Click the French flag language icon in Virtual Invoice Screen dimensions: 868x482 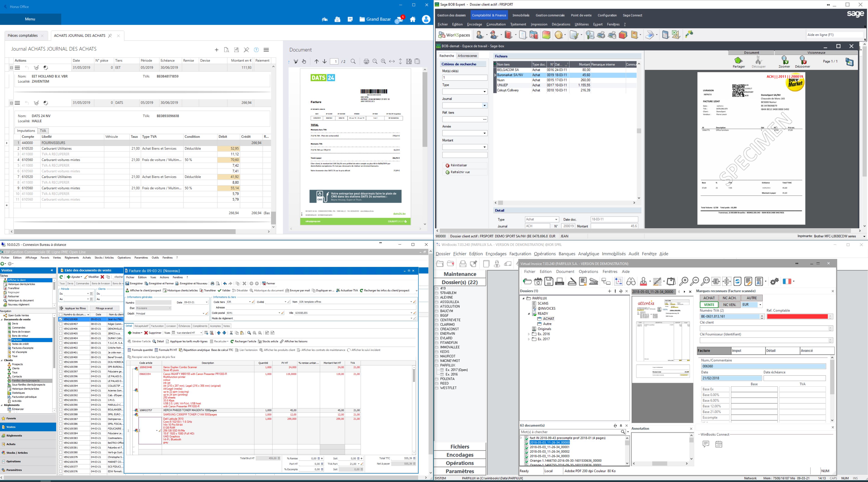point(787,281)
